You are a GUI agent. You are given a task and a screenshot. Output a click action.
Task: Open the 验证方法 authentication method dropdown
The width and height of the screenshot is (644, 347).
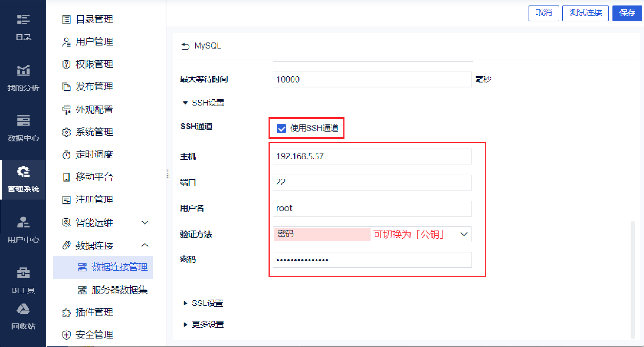pyautogui.click(x=464, y=234)
